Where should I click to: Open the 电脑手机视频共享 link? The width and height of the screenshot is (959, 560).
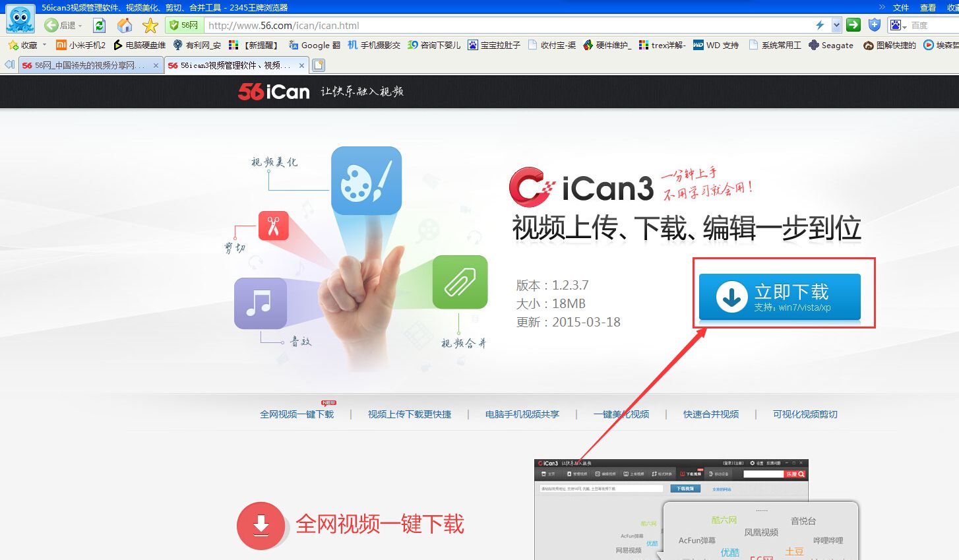(522, 414)
